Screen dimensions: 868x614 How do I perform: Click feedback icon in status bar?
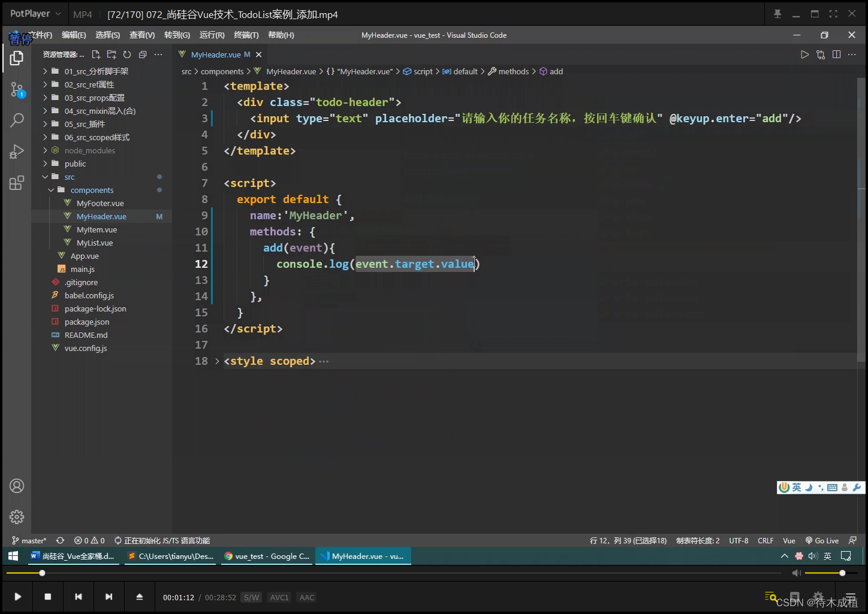tap(852, 540)
